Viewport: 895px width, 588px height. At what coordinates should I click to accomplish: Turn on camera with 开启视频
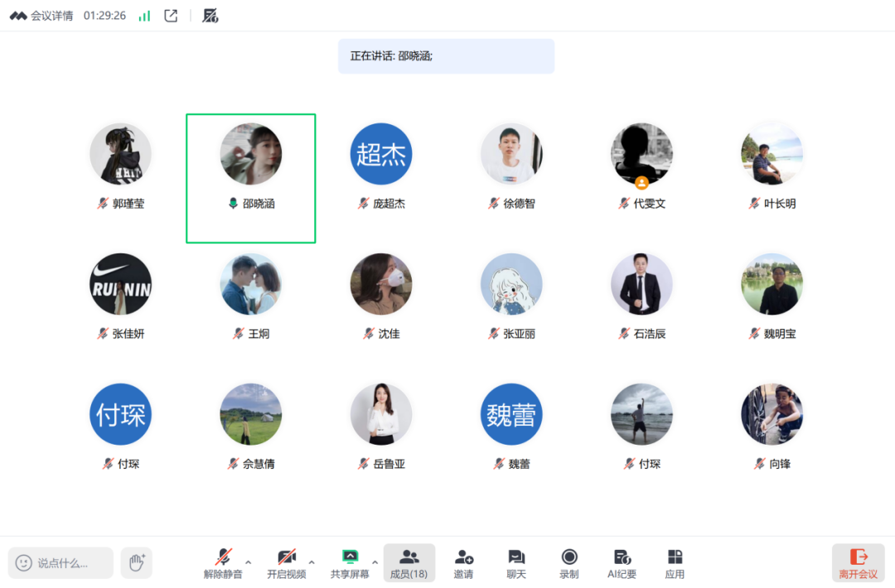coord(286,562)
